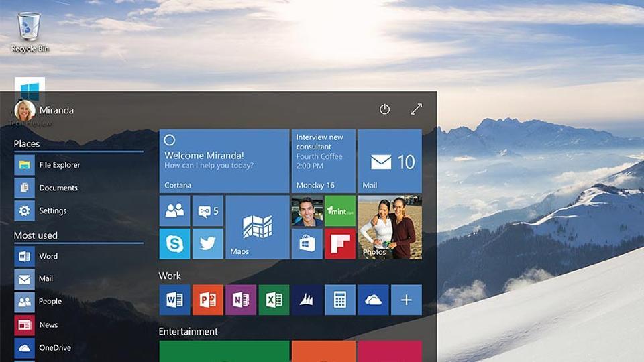Image resolution: width=644 pixels, height=362 pixels.
Task: Launch OneNote tile in Work group
Action: coord(241,300)
